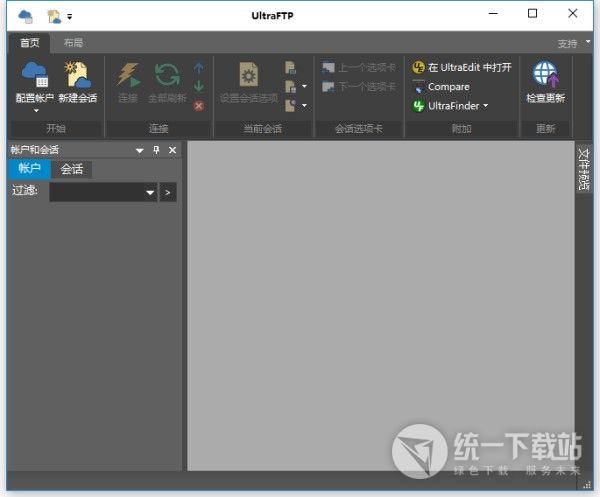This screenshot has width=600, height=497.
Task: Open the 文件预览 side tab
Action: coord(584,169)
